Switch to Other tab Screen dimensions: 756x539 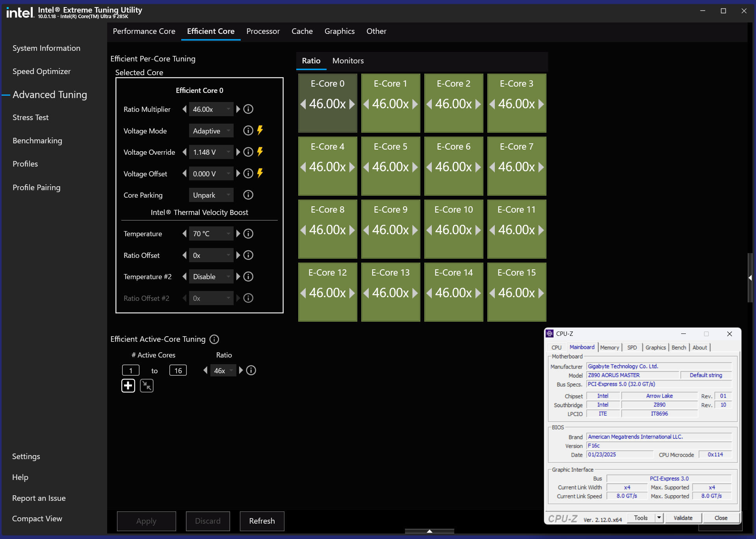coord(376,31)
